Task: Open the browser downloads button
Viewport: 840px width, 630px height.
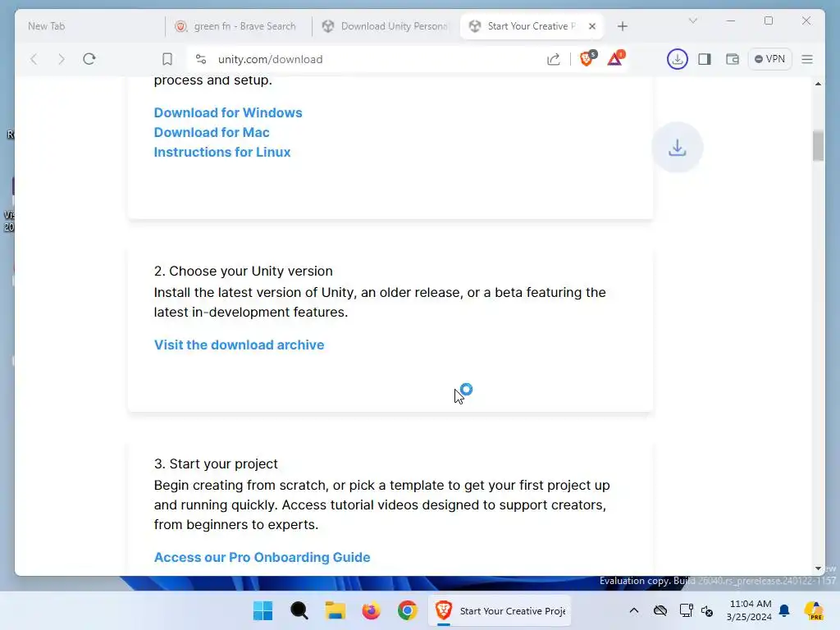Action: pyautogui.click(x=677, y=59)
